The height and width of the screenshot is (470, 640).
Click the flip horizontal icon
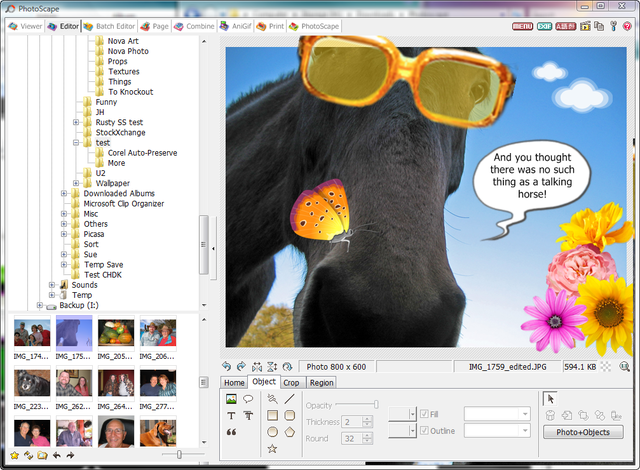(257, 366)
